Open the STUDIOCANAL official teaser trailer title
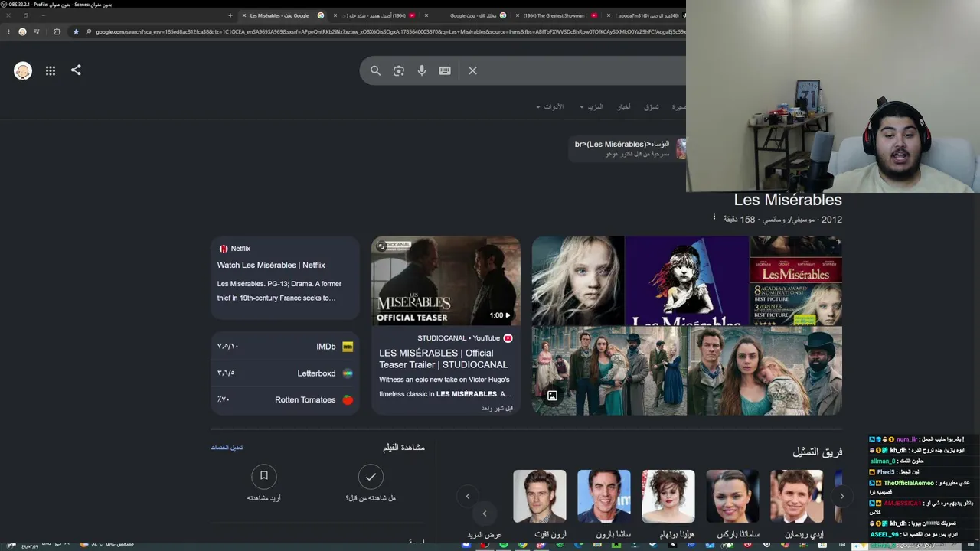The height and width of the screenshot is (551, 980). [443, 359]
